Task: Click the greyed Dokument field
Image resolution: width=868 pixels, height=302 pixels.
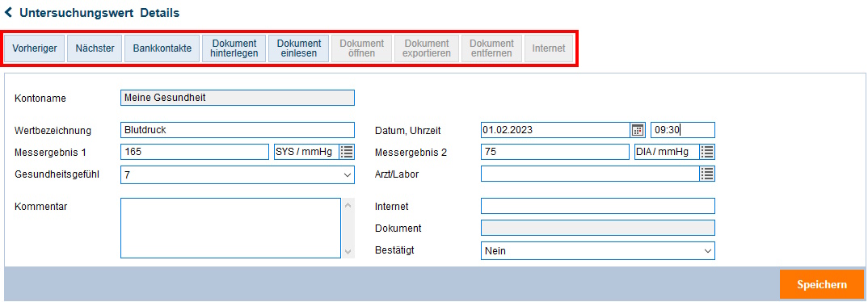Action: tap(598, 228)
